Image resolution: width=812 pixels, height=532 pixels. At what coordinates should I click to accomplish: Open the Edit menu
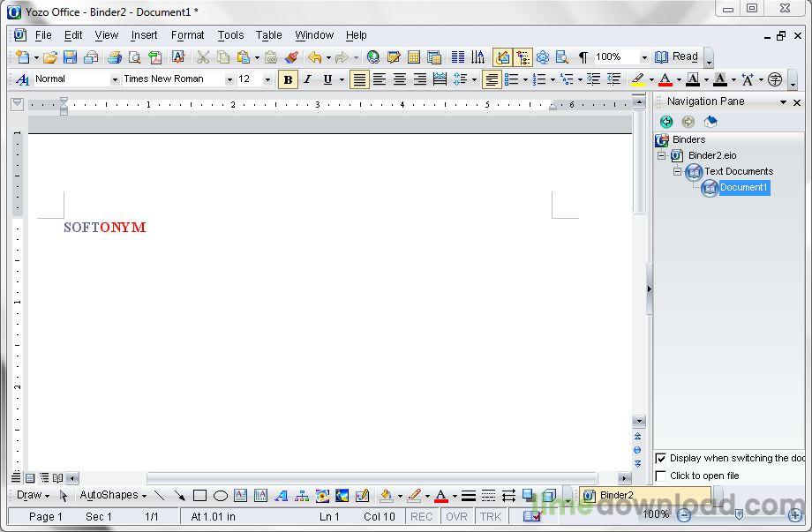pyautogui.click(x=73, y=35)
